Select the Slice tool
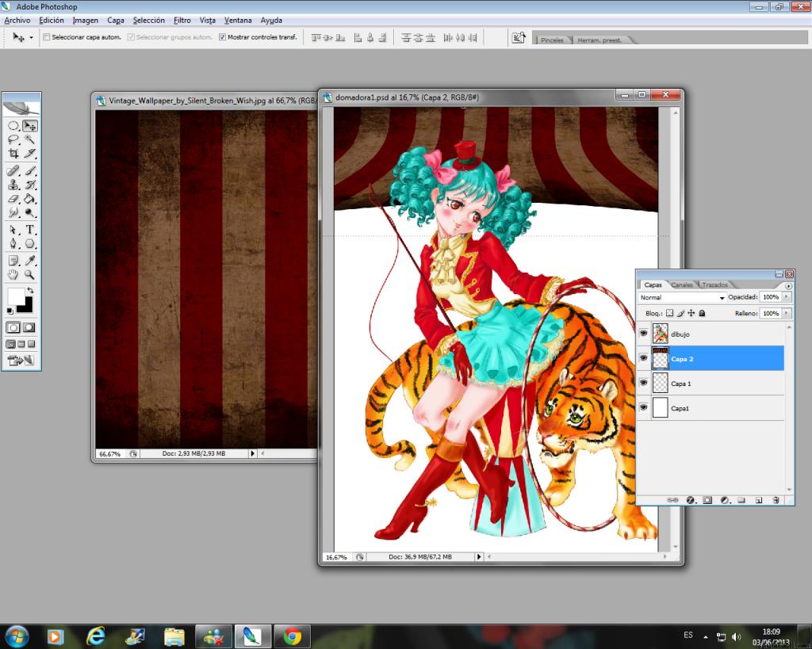 [x=30, y=153]
